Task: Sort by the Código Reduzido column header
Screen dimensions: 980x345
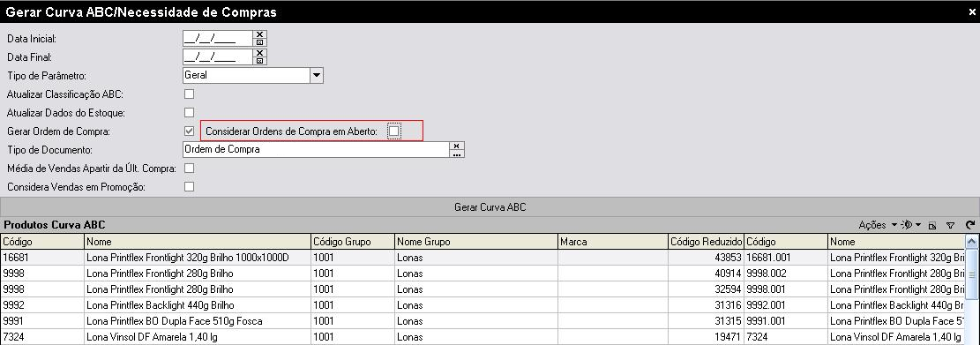Action: pos(706,242)
